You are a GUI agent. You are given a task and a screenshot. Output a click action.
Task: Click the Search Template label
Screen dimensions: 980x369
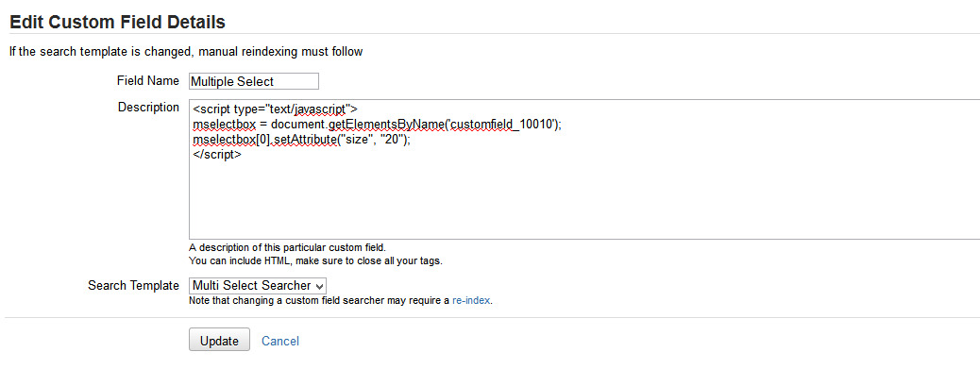point(134,285)
